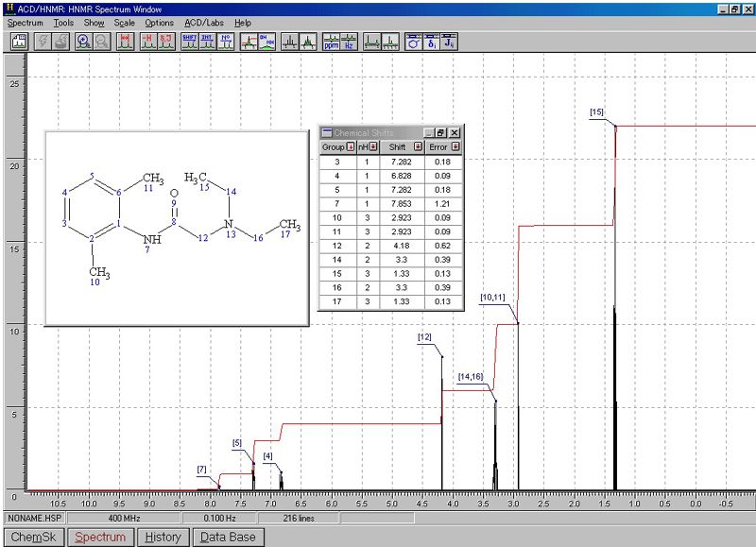756x547 pixels.
Task: Restore the Chemical Shifts panel size
Action: click(440, 132)
